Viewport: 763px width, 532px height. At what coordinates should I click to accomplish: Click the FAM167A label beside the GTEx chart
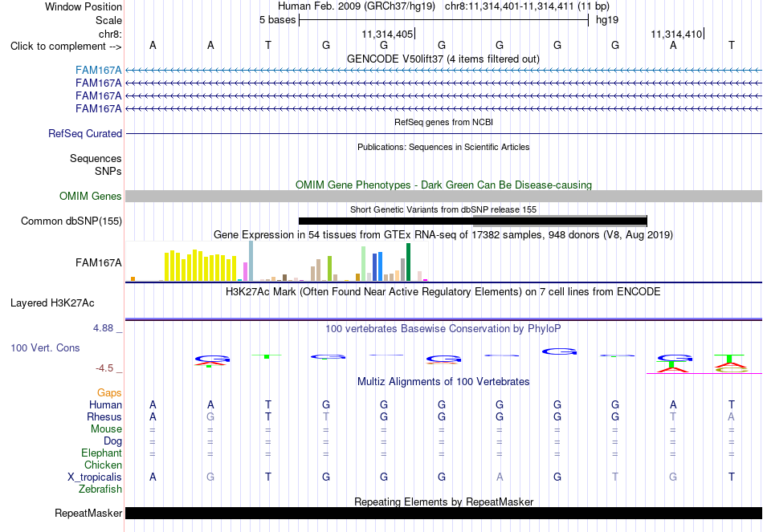98,263
